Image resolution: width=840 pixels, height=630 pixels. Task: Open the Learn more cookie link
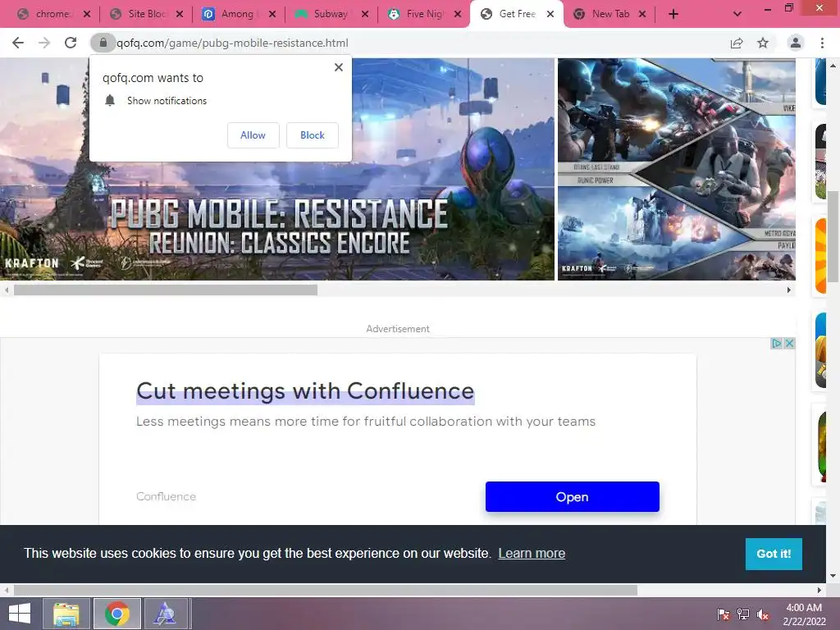tap(532, 554)
